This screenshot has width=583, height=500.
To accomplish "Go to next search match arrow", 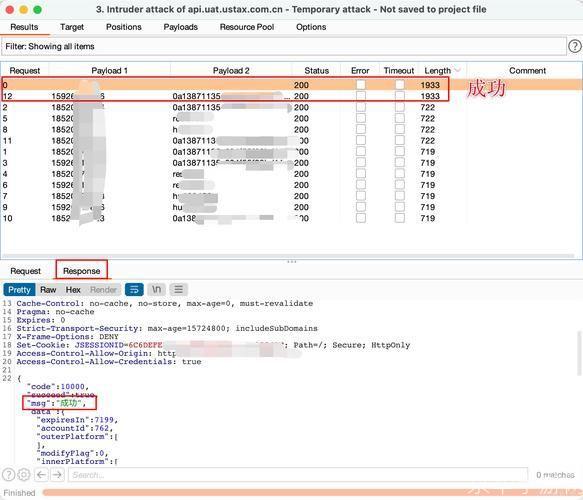I will click(x=57, y=475).
